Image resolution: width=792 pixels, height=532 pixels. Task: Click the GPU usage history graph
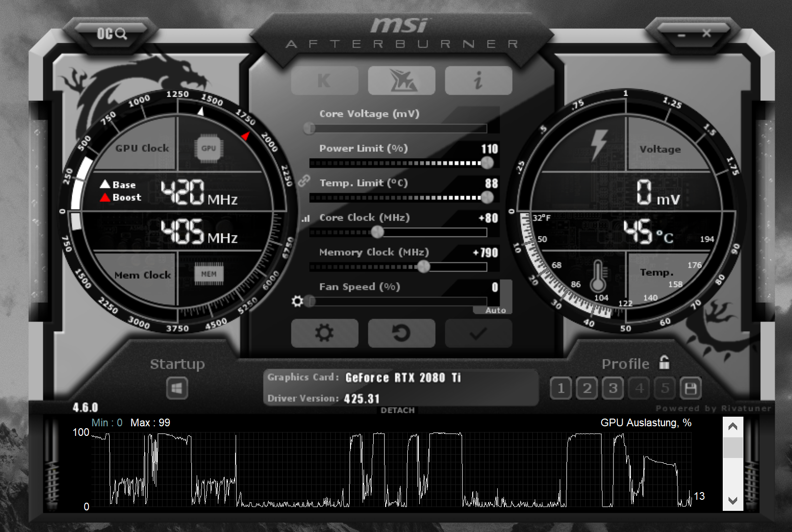pos(391,470)
